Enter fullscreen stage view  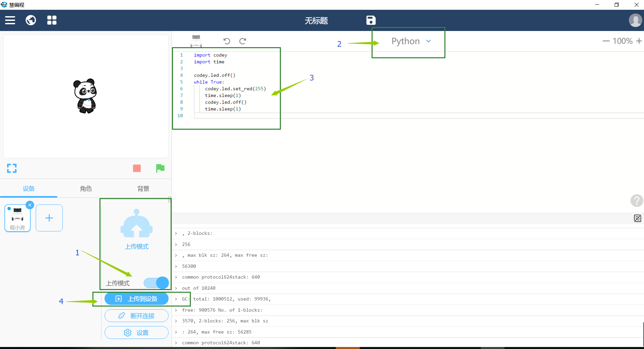(x=12, y=168)
